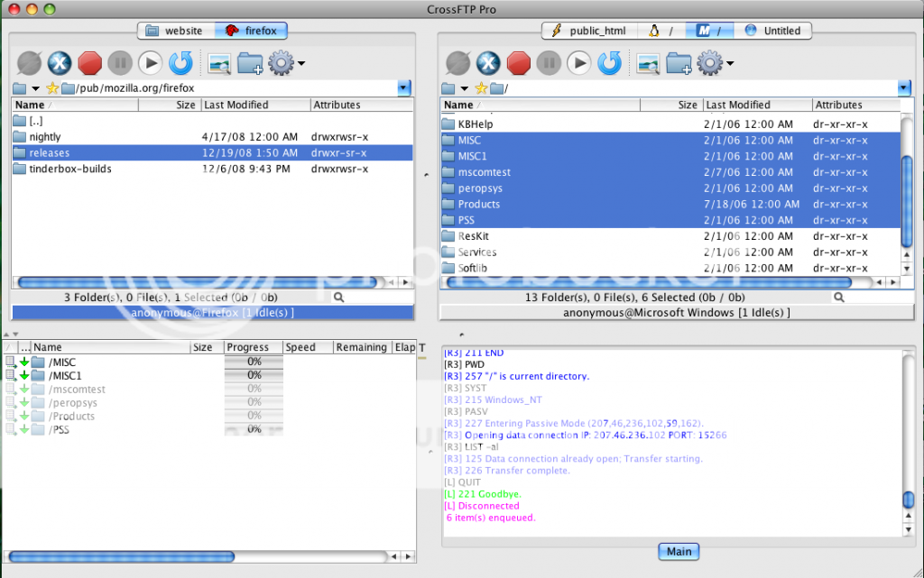Screen dimensions: 924x578
Task: Click the disconnect globe icon in left toolbar
Action: [x=29, y=62]
